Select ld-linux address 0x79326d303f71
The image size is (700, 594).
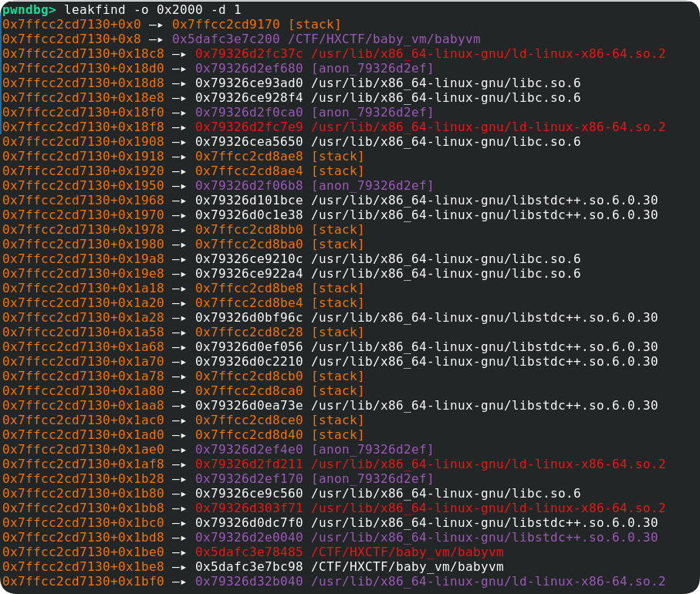point(249,508)
